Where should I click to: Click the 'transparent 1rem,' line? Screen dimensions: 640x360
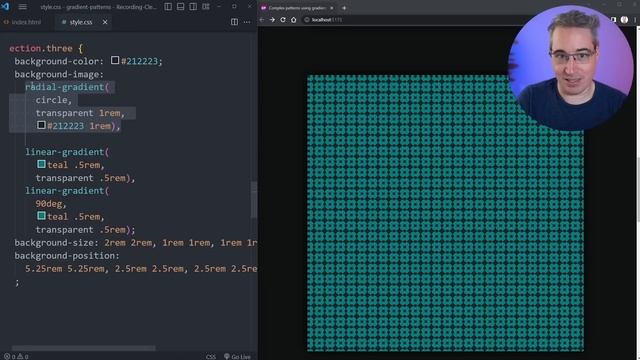pyautogui.click(x=80, y=113)
